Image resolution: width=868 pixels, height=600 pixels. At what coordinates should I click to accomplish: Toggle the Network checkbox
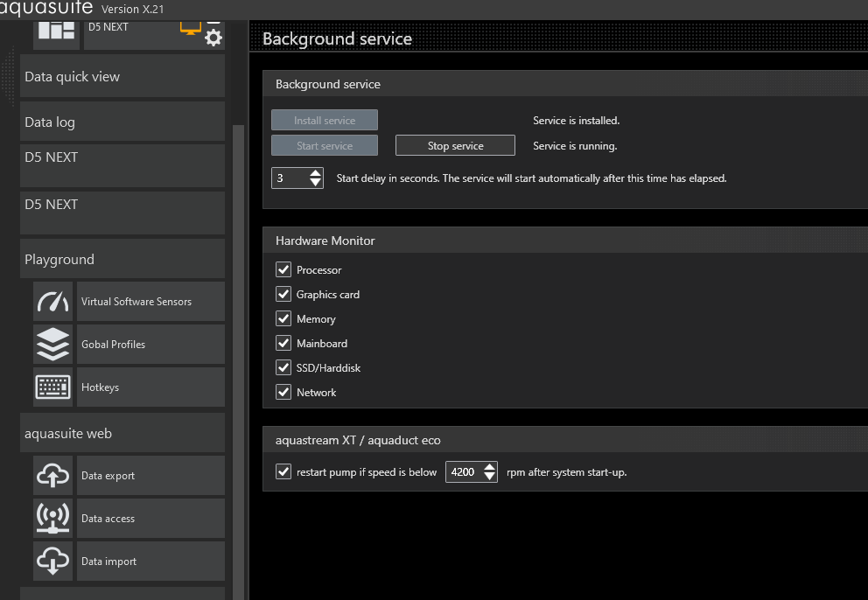click(283, 393)
